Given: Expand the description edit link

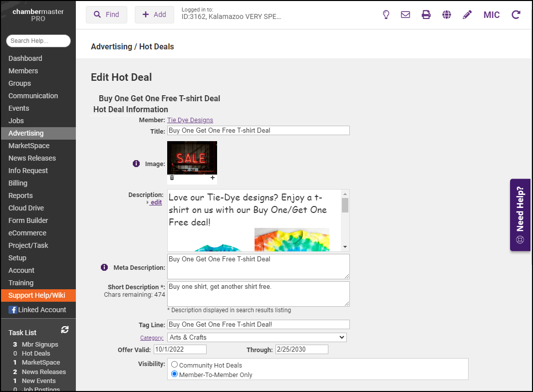Looking at the screenshot, I should [x=155, y=202].
